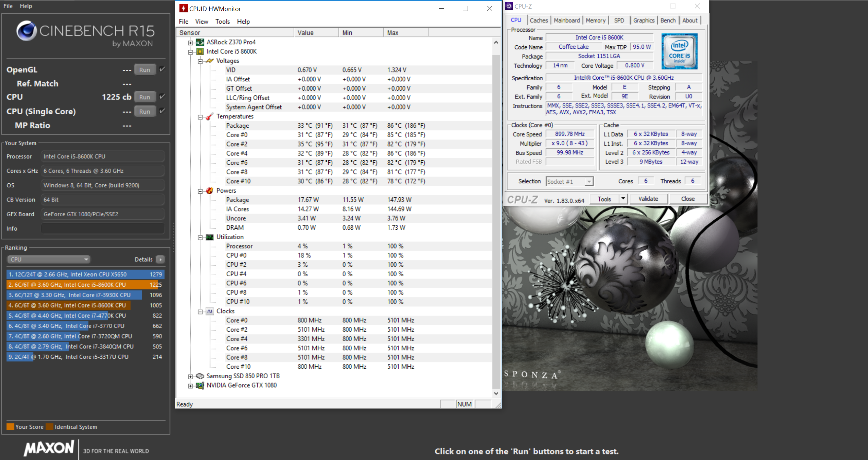Collapse the Powers group
The height and width of the screenshot is (460, 868).
click(x=200, y=191)
